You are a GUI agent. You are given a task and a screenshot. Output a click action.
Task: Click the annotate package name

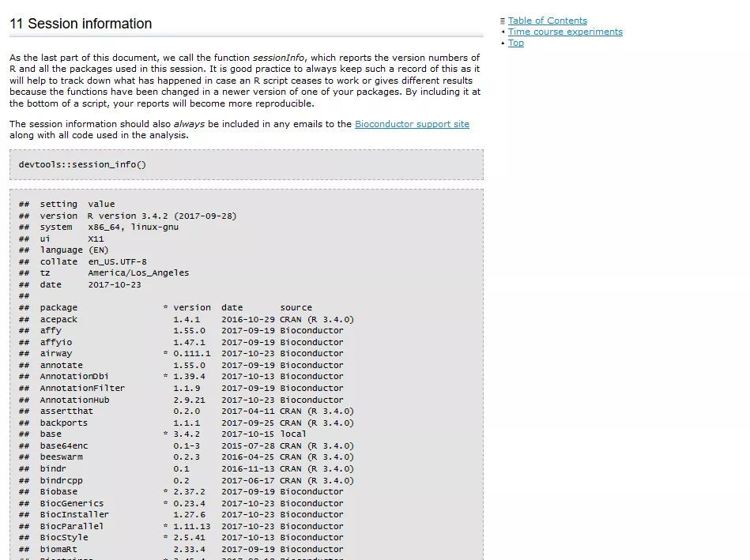pyautogui.click(x=61, y=365)
